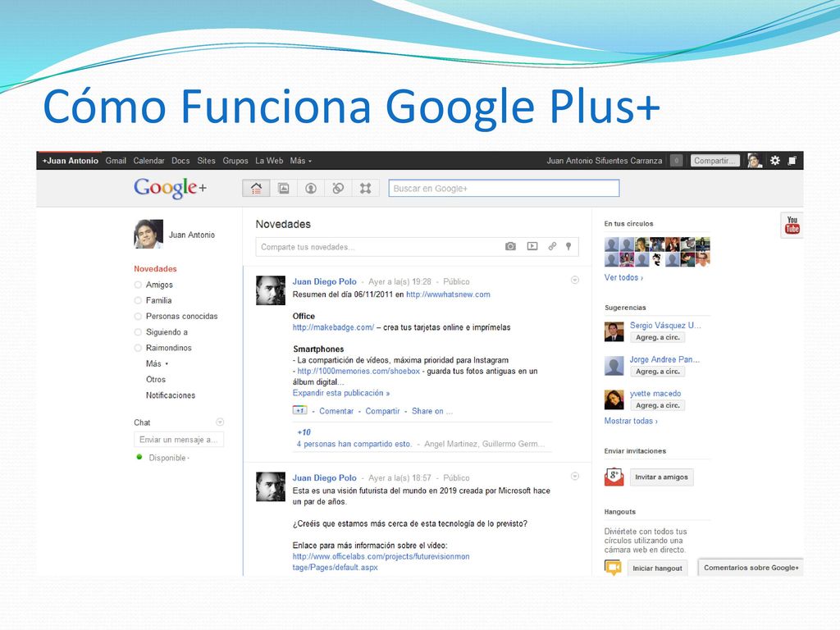
Task: Open Grupos from the top bar
Action: 235,160
